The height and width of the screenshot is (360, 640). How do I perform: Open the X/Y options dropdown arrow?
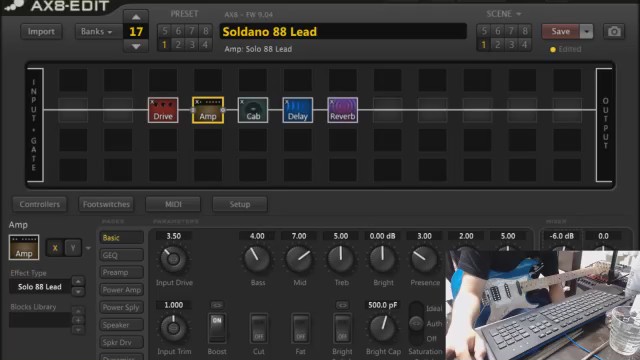pos(88,248)
